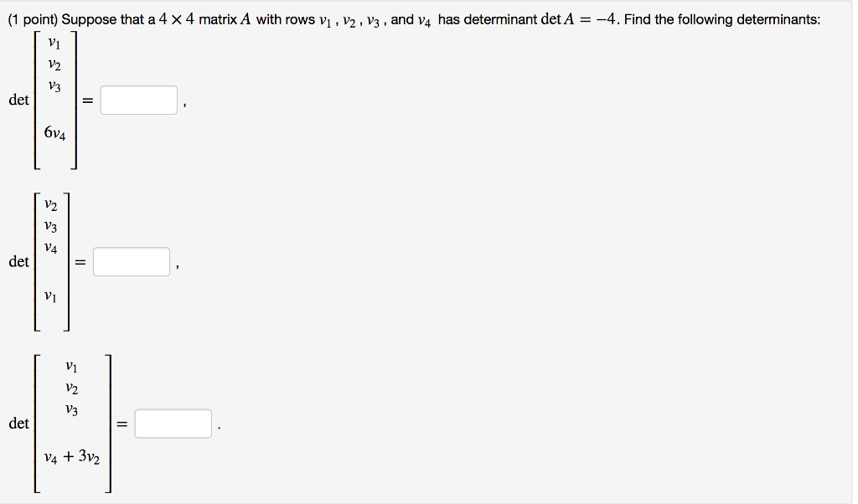Click the answer box for the row-swapped determinant
Screen dimensions: 858x504
131,261
